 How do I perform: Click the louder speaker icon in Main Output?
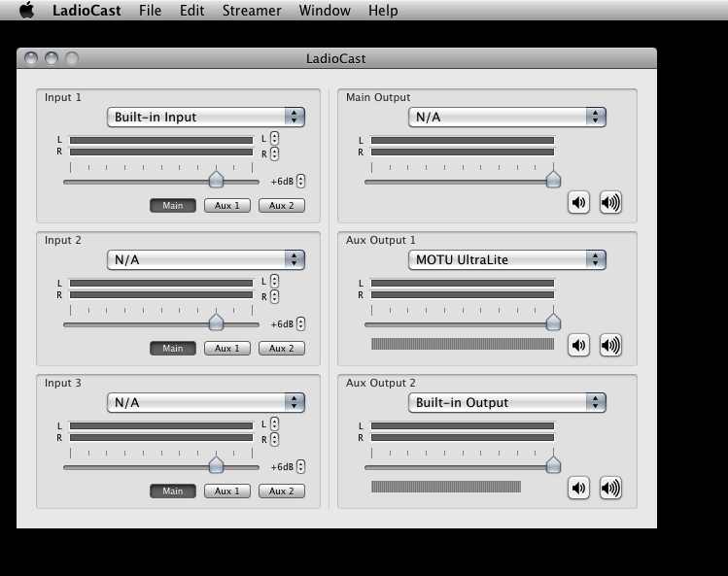[610, 202]
